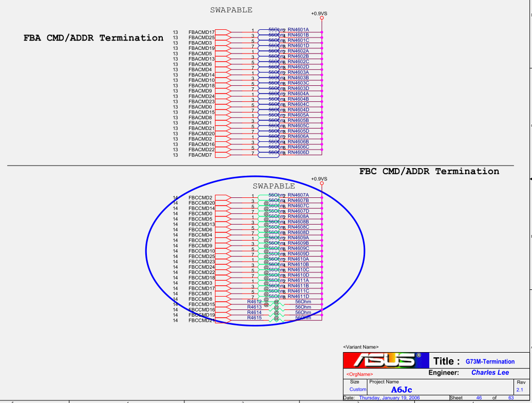Select the FBACMD17 port symbol
Image resolution: width=532 pixels, height=403 pixels.
click(x=223, y=32)
